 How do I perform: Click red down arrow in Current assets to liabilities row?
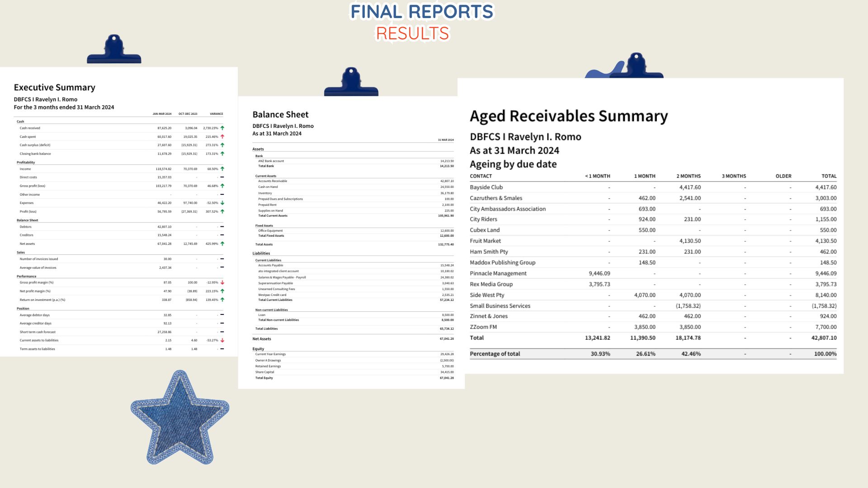(222, 340)
